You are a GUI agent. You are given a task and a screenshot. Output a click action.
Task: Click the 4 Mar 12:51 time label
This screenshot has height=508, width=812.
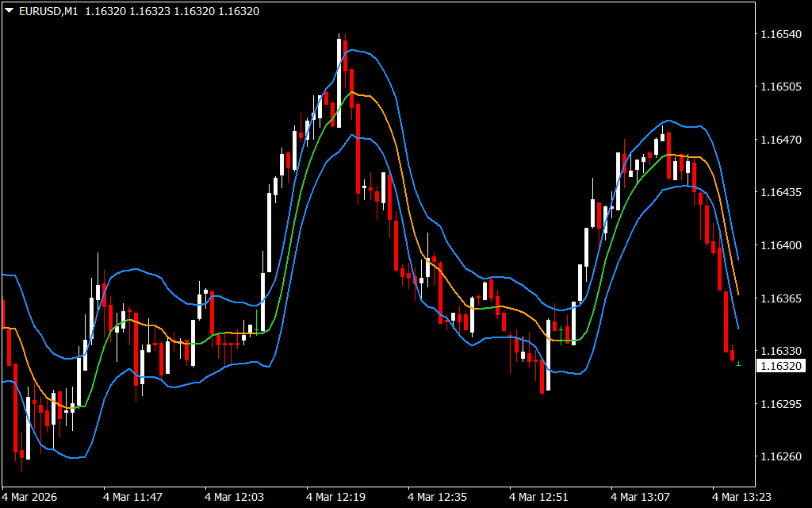pyautogui.click(x=538, y=497)
